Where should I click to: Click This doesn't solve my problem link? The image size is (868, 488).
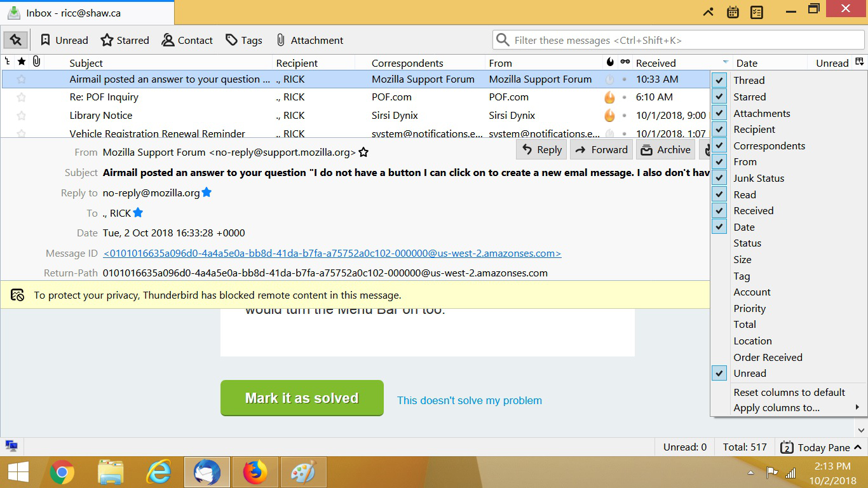470,400
